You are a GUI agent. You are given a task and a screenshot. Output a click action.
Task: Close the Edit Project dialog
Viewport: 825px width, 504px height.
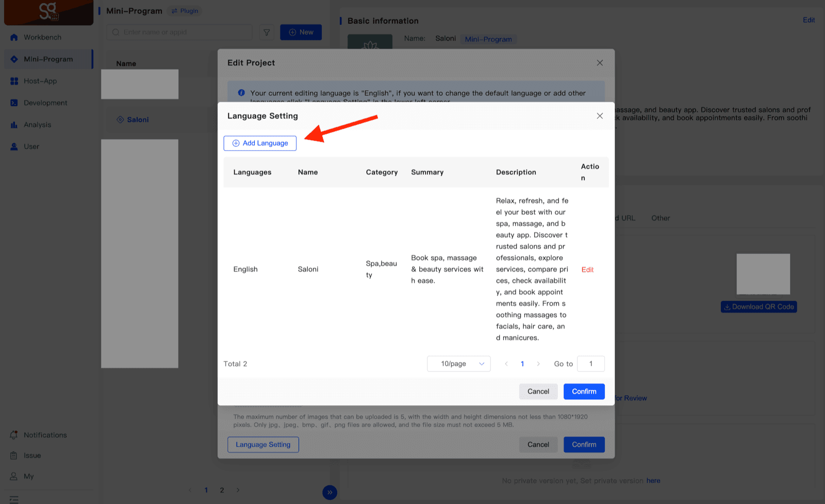[x=600, y=63]
